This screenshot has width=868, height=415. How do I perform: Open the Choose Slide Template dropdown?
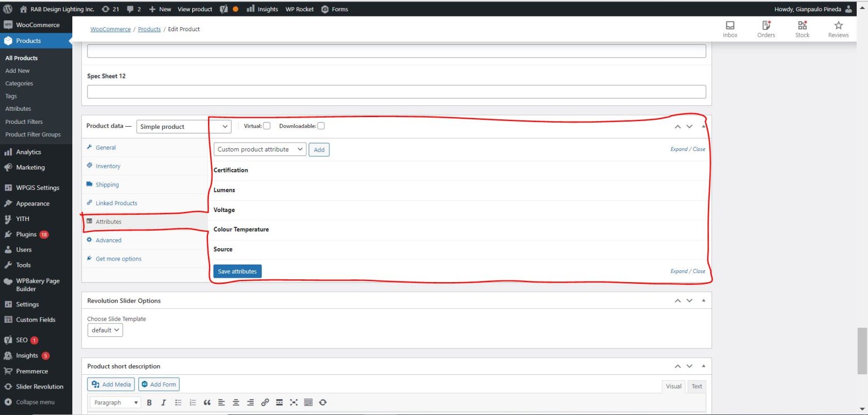(105, 330)
